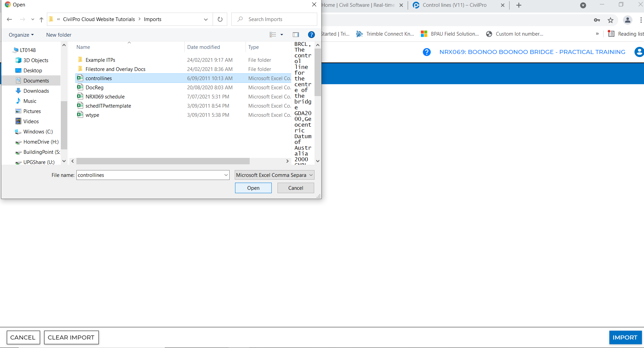
Task: Click the CivilPro blue question mark help icon
Action: 427,52
